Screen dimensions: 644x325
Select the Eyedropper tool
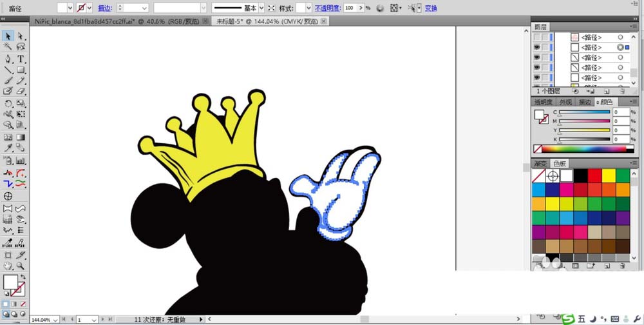8,148
